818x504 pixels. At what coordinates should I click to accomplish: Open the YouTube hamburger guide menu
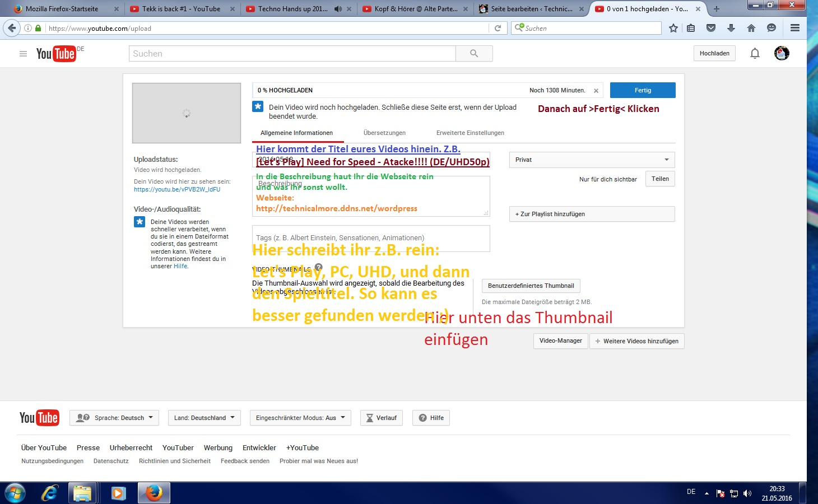[23, 54]
